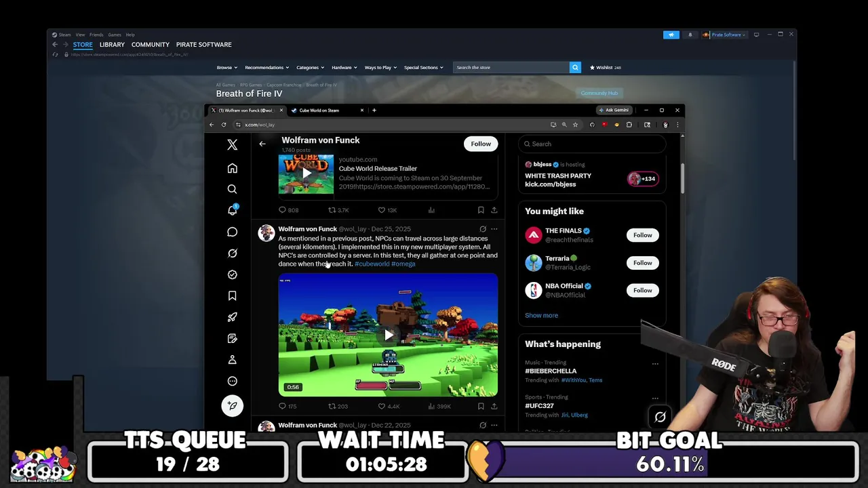Follow NBA Official account
868x488 pixels.
point(642,290)
